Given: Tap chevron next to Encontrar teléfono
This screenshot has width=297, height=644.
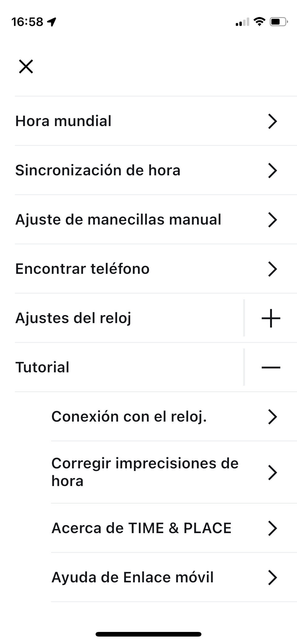Looking at the screenshot, I should pos(272,269).
